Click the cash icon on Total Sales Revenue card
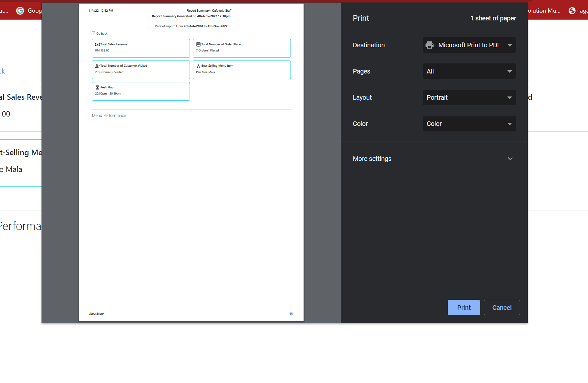This screenshot has height=383, width=588. click(97, 44)
